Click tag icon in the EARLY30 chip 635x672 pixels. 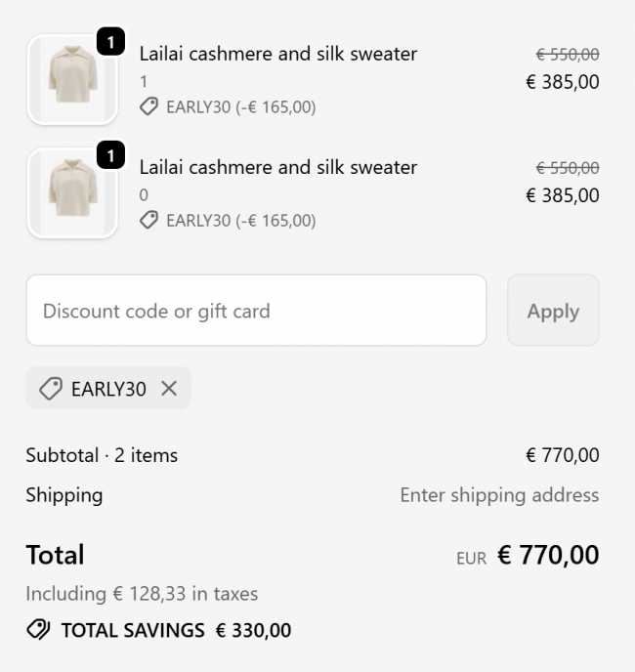[x=51, y=389]
